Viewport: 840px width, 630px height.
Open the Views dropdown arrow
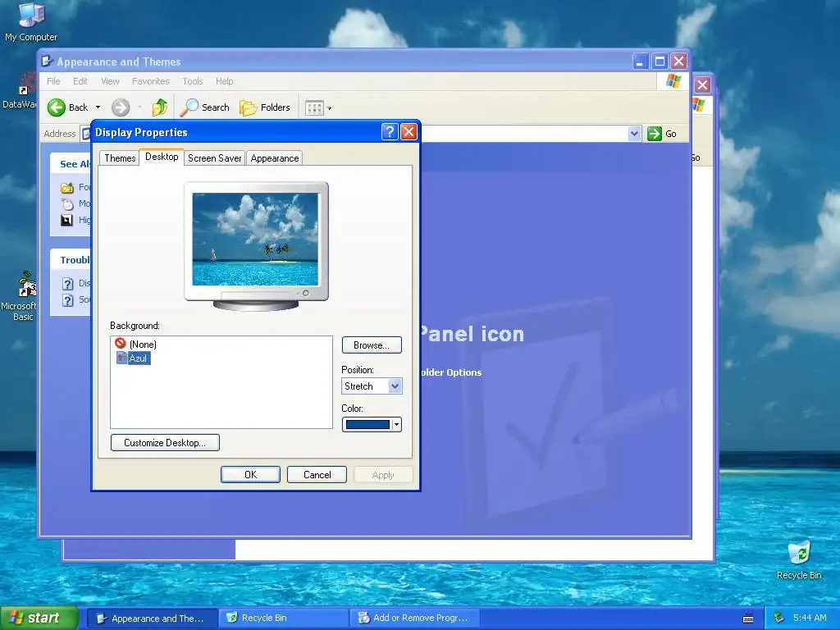(330, 108)
